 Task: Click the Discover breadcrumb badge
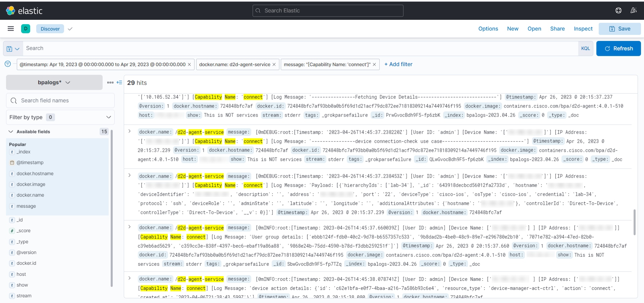pos(50,29)
